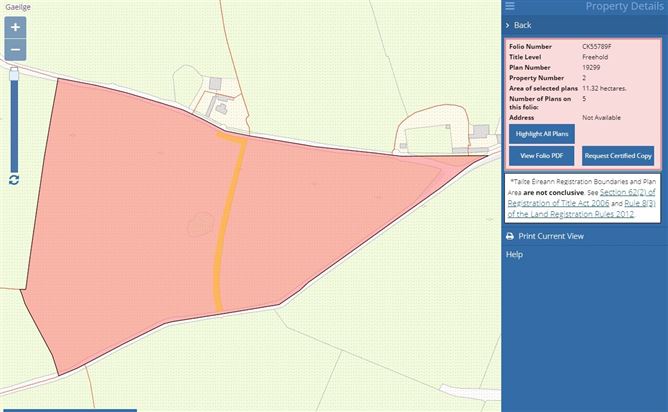This screenshot has width=668, height=412.
Task: Switch language to Gaeilge
Action: click(x=18, y=7)
